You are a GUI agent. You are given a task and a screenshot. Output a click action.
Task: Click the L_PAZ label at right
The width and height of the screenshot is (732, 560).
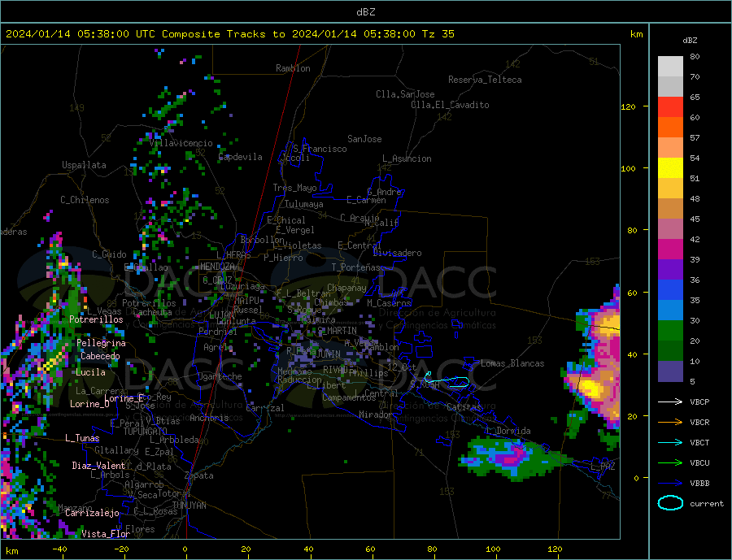point(603,467)
